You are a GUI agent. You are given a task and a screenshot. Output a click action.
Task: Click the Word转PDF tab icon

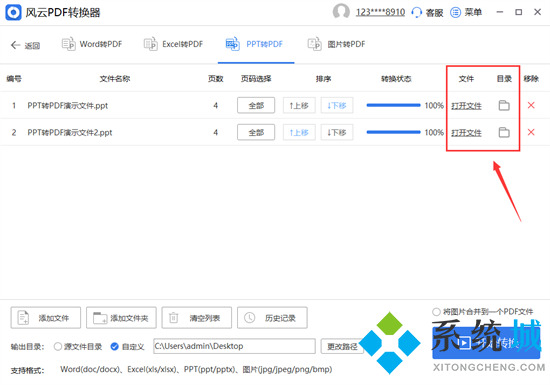[x=68, y=44]
